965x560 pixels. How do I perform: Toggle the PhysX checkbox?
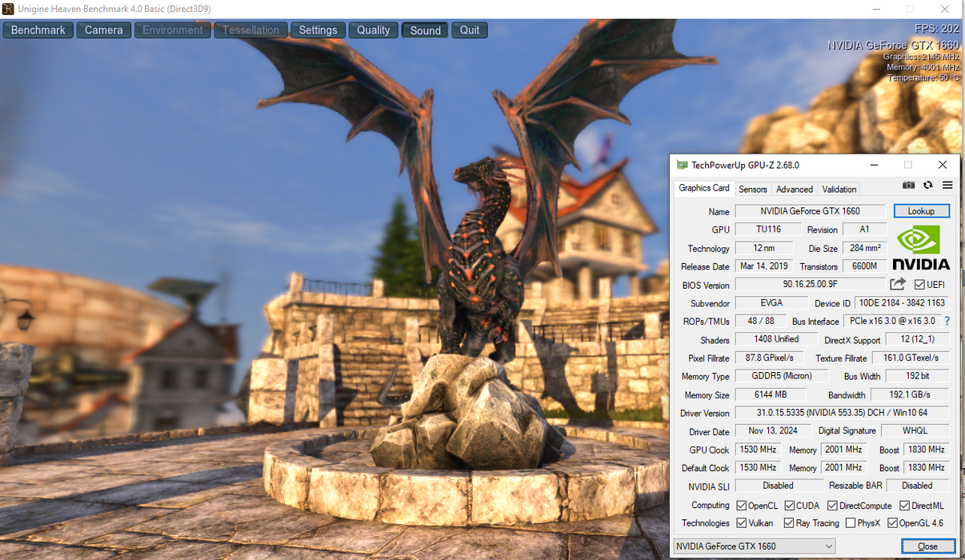[x=850, y=523]
